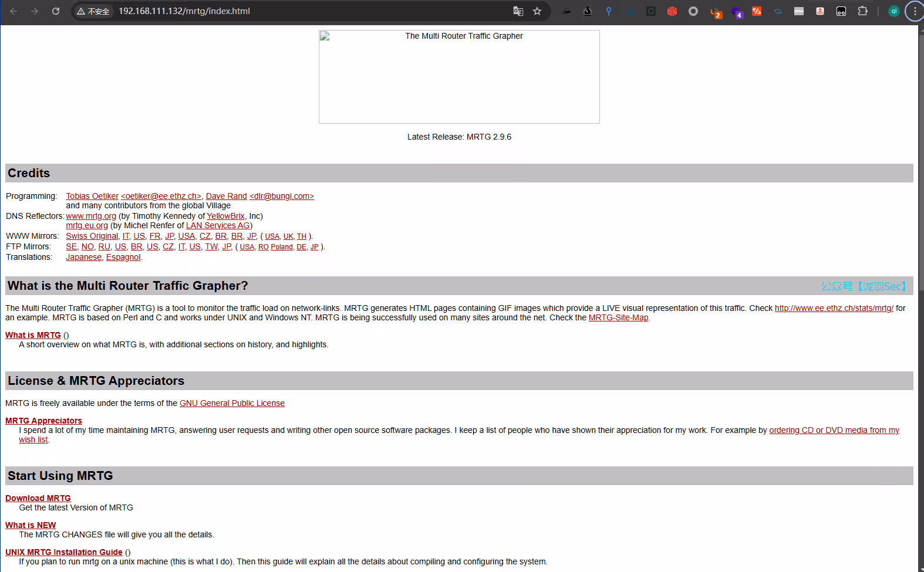Click the Download MRTG link
The image size is (924, 572).
(x=38, y=498)
